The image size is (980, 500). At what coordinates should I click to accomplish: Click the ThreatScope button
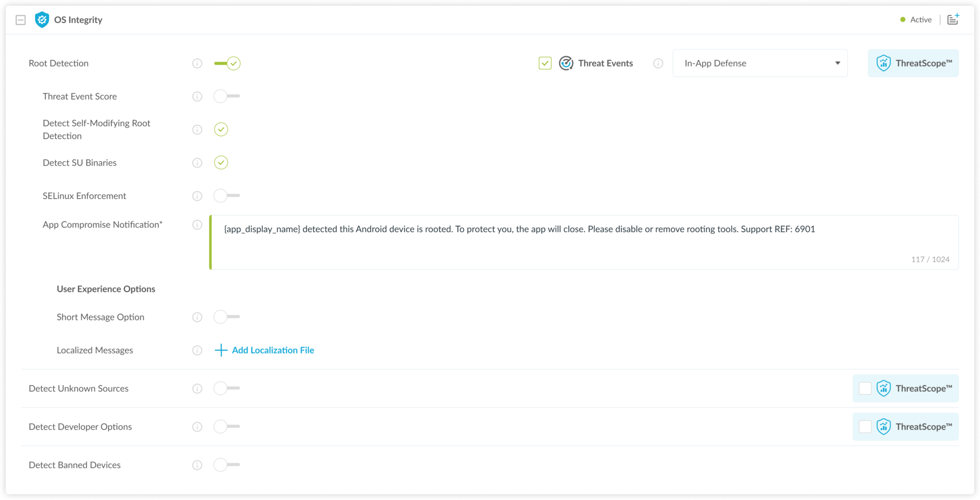click(x=913, y=63)
